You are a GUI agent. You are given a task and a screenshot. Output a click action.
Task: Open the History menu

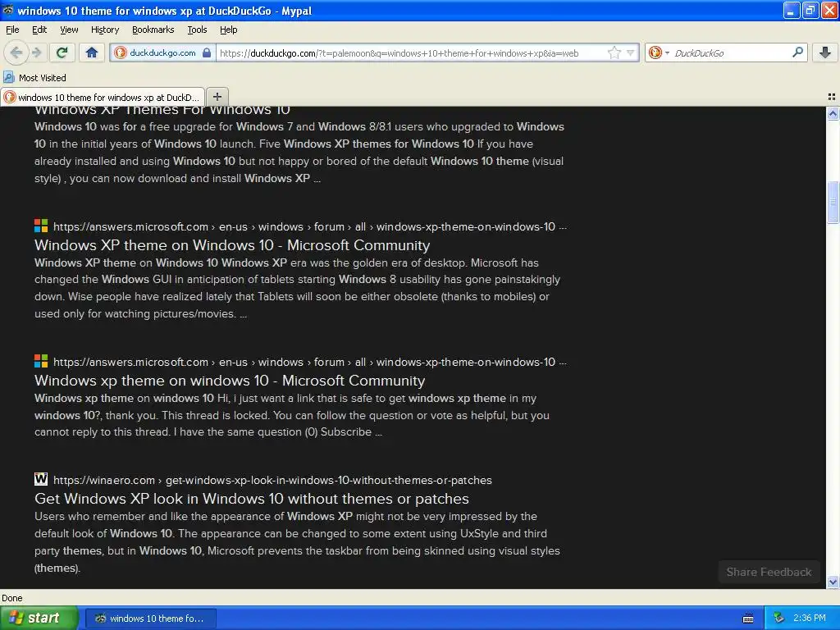(104, 30)
